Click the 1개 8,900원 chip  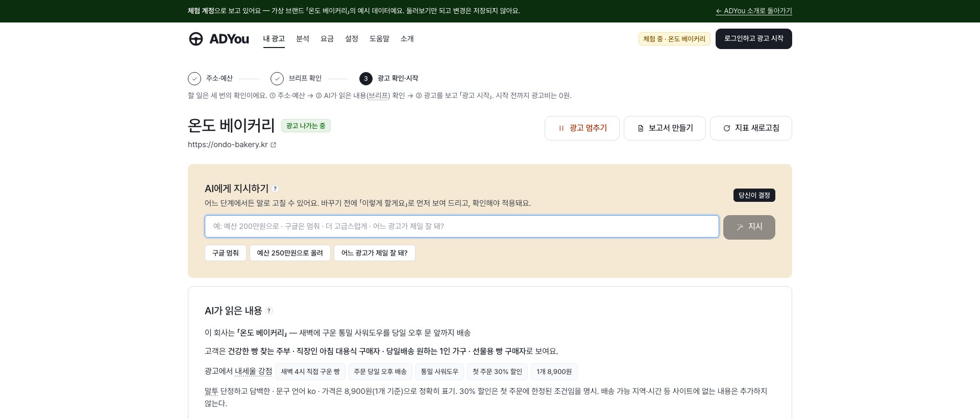coord(554,371)
